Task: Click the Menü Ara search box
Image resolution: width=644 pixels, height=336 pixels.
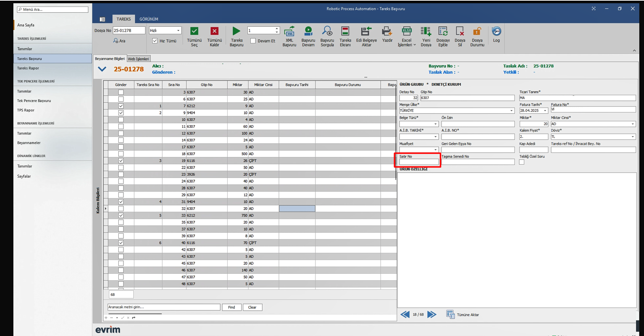Action: click(53, 9)
